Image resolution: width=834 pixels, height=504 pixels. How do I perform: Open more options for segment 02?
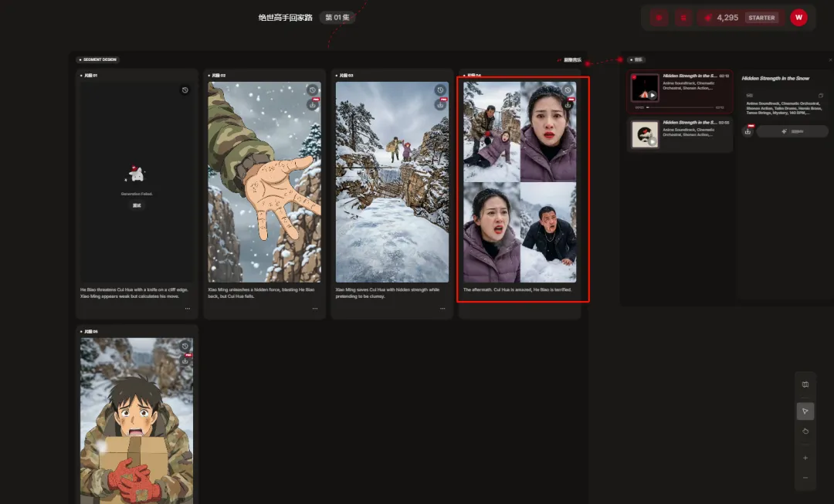click(315, 309)
